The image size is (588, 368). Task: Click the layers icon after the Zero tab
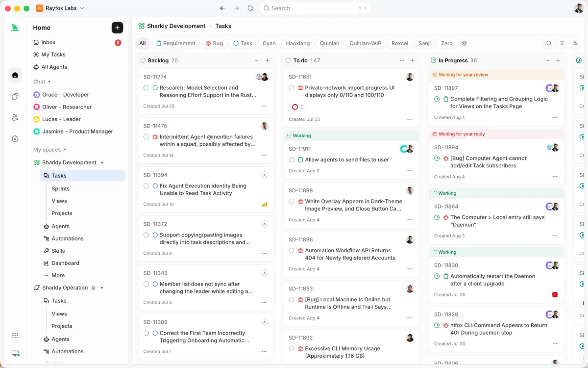tap(464, 43)
